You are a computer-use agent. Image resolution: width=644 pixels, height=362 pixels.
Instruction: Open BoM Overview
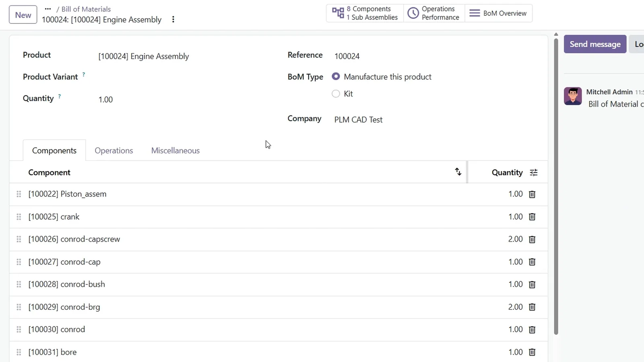[498, 13]
